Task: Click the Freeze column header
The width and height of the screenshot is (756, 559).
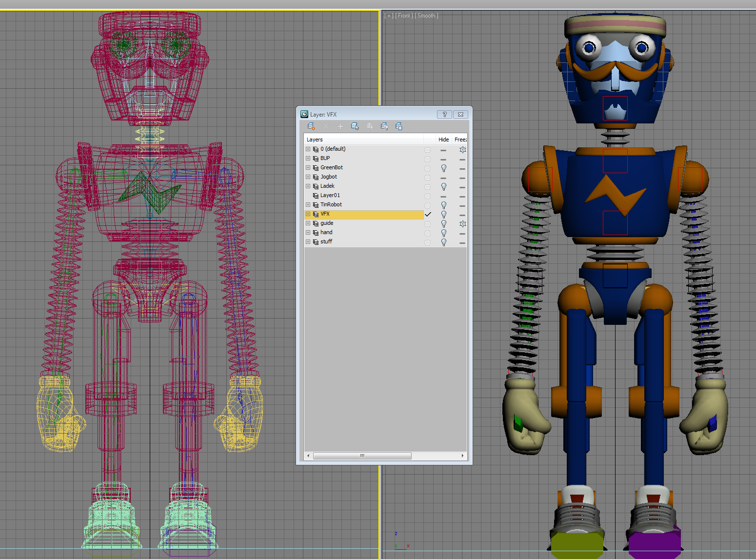Action: [460, 140]
